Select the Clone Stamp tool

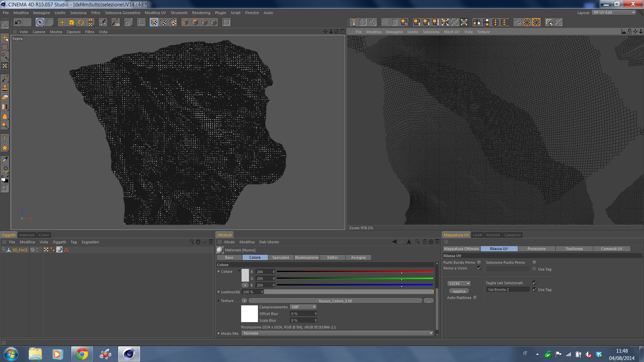(x=5, y=88)
